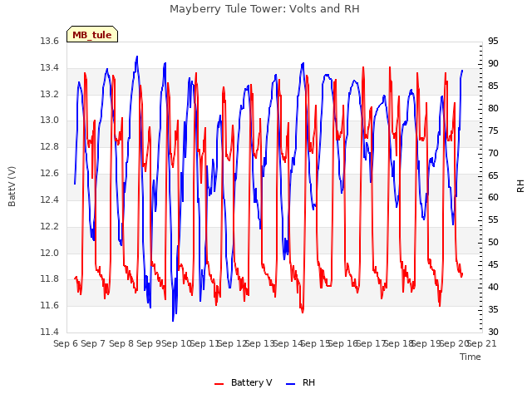Click the 80 right axis value
The width and height of the screenshot is (532, 399).
click(x=493, y=108)
